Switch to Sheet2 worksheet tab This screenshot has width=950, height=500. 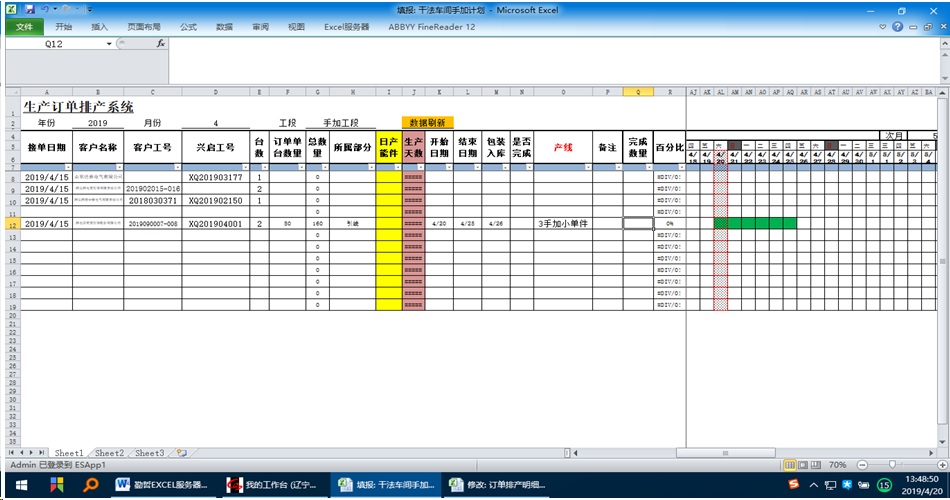click(x=109, y=453)
